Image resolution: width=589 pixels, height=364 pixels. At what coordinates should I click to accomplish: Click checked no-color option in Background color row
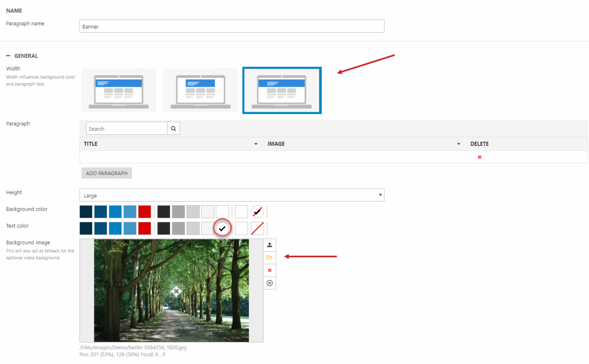pos(257,212)
